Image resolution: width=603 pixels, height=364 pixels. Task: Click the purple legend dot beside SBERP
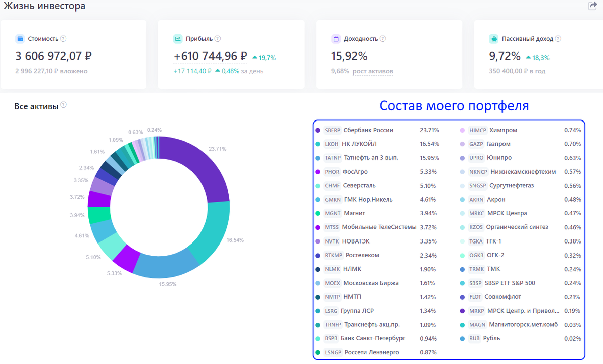point(317,130)
